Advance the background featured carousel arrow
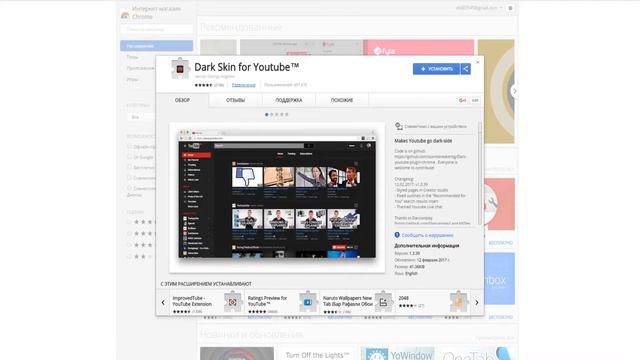The width and height of the screenshot is (640, 360). click(514, 91)
